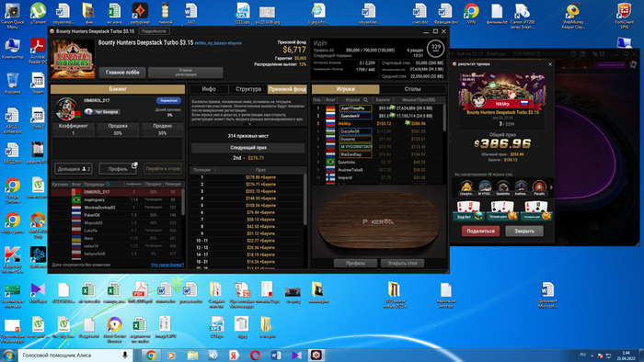This screenshot has width=644, height=362.
Task: Open the Что такое бэкинг link
Action: click(x=167, y=265)
